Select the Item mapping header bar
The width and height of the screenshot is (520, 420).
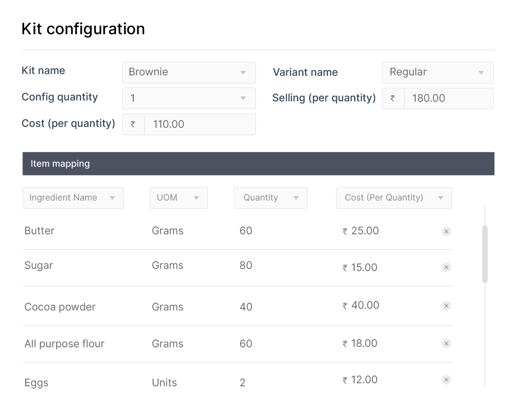tap(258, 163)
